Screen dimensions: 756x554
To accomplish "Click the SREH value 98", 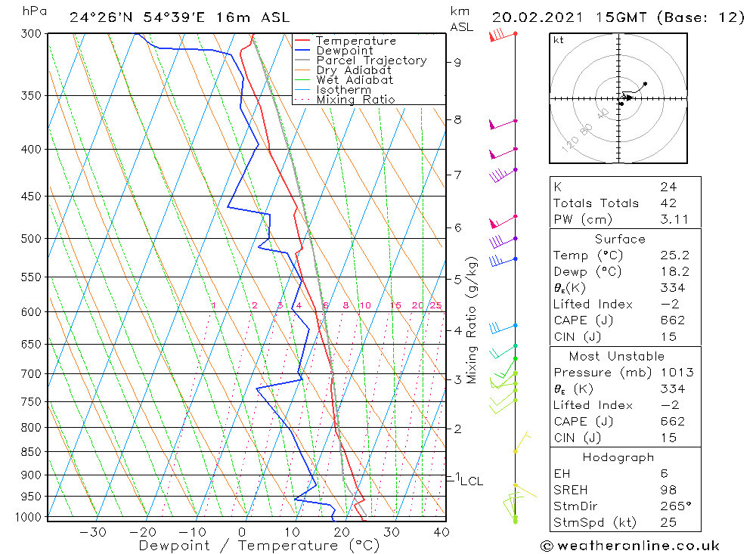I will coord(668,491).
